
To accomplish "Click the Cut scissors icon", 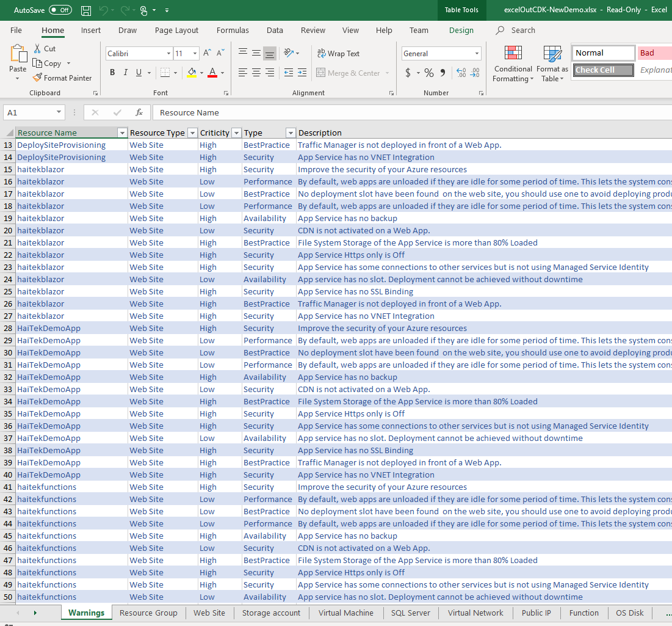I will click(x=38, y=48).
